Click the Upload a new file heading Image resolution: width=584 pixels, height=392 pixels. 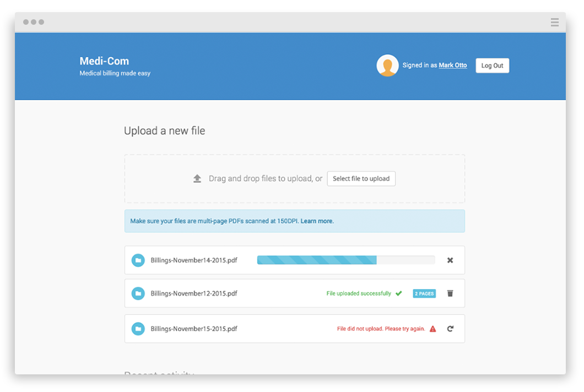tap(164, 130)
